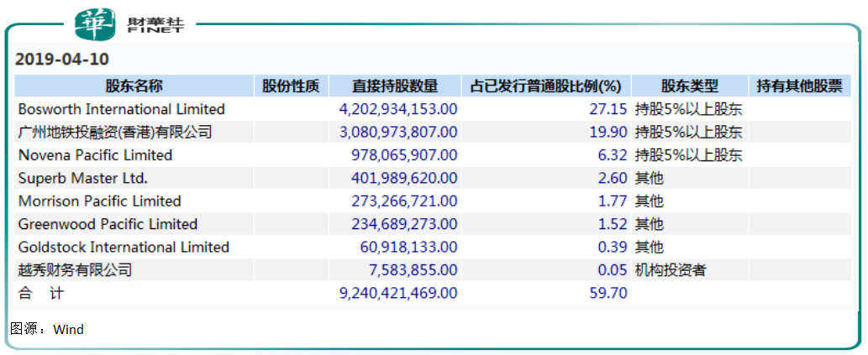Select the 直接持股数量 column header
Screen dimensions: 868x355
(x=395, y=86)
